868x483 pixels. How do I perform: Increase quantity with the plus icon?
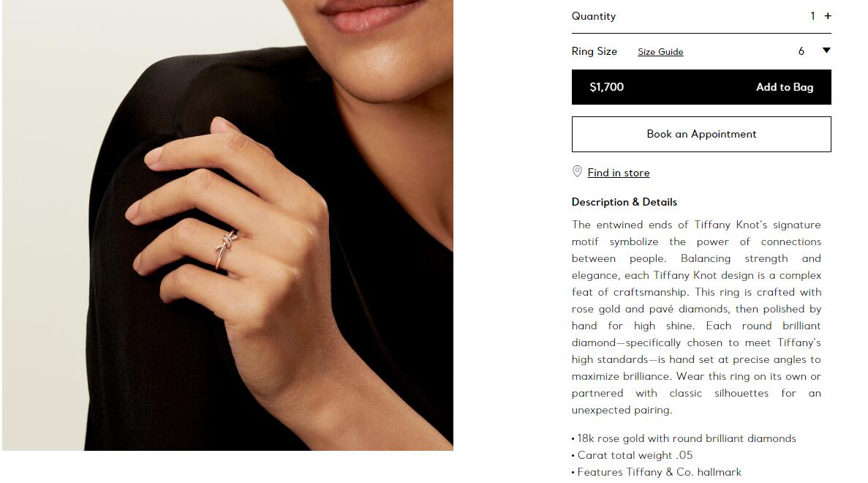tap(828, 16)
